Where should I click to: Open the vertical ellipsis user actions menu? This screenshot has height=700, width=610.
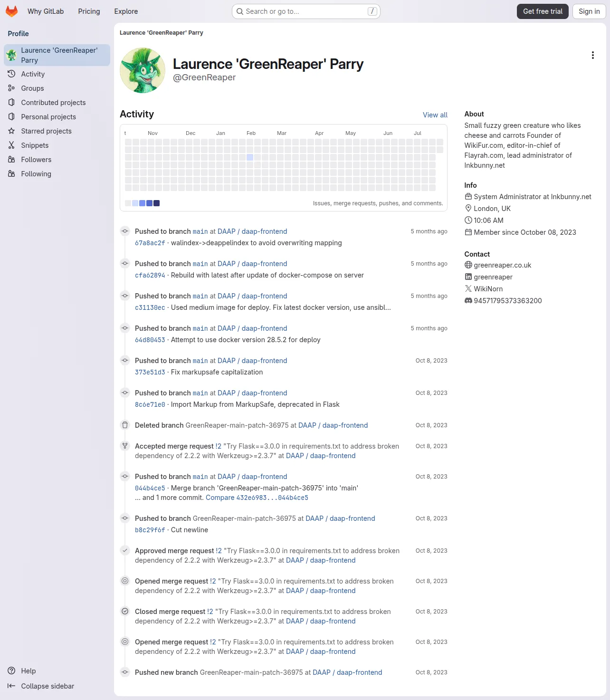click(592, 55)
